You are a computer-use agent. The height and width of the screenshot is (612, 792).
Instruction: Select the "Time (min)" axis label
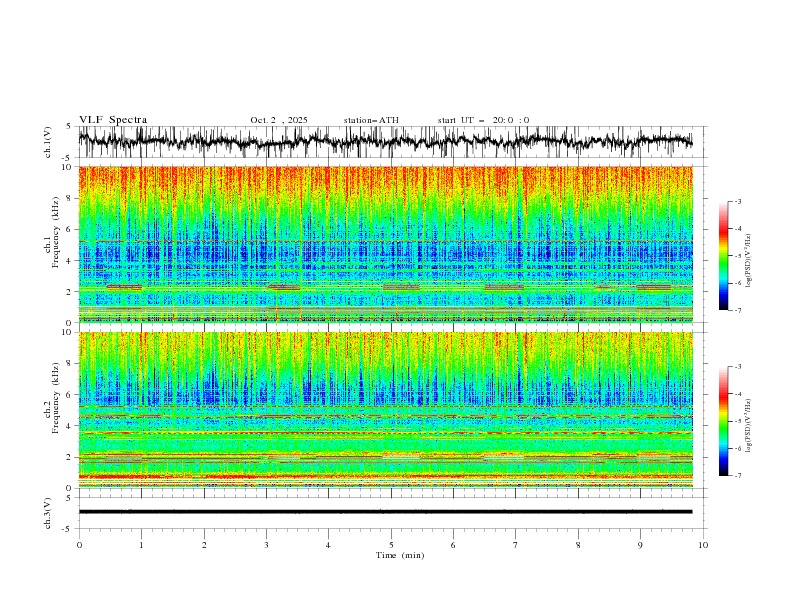tap(400, 555)
